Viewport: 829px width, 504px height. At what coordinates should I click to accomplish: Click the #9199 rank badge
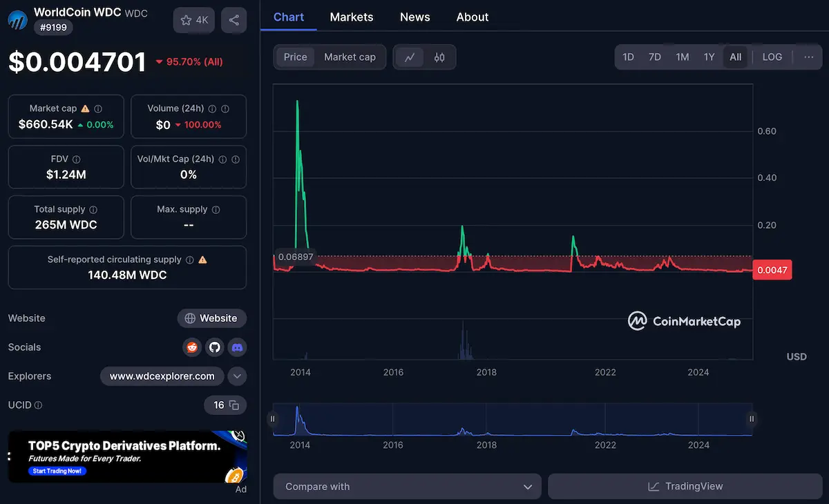click(x=53, y=28)
